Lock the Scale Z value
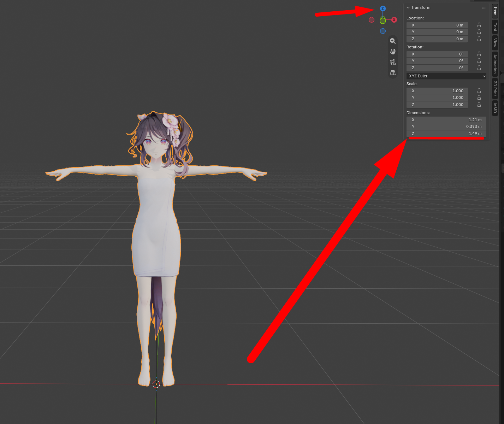The width and height of the screenshot is (504, 424). [479, 105]
